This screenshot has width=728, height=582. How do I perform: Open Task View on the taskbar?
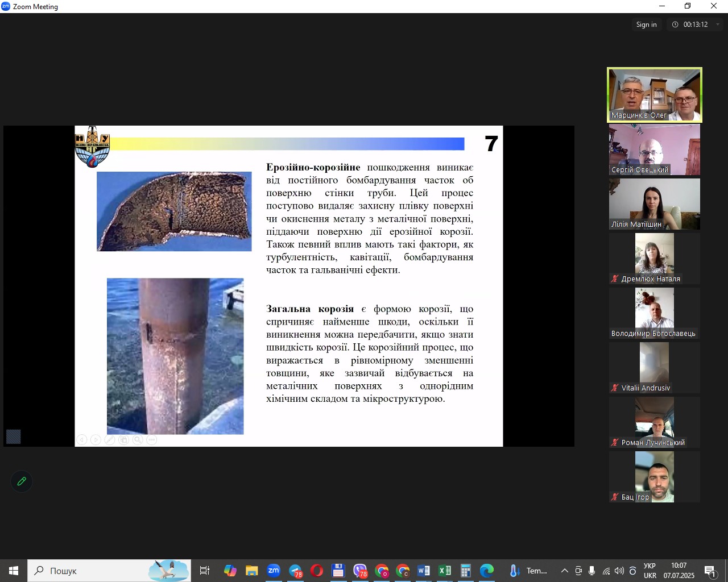pos(205,571)
